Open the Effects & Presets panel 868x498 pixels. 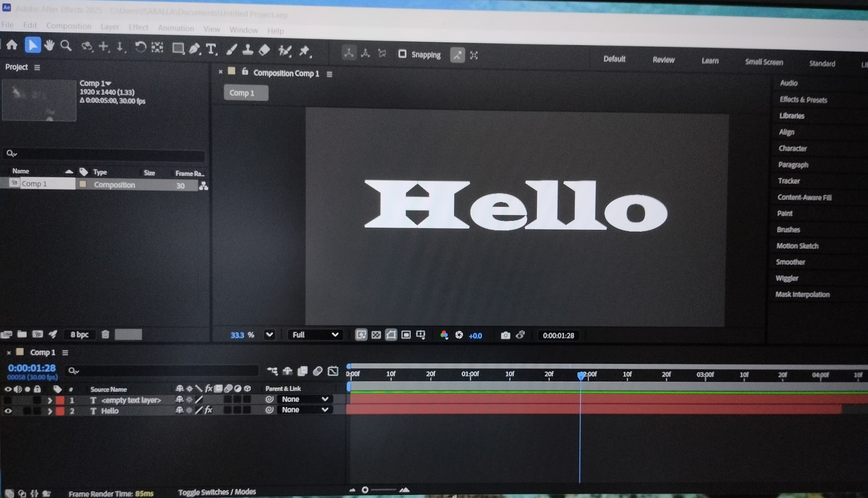(x=803, y=99)
